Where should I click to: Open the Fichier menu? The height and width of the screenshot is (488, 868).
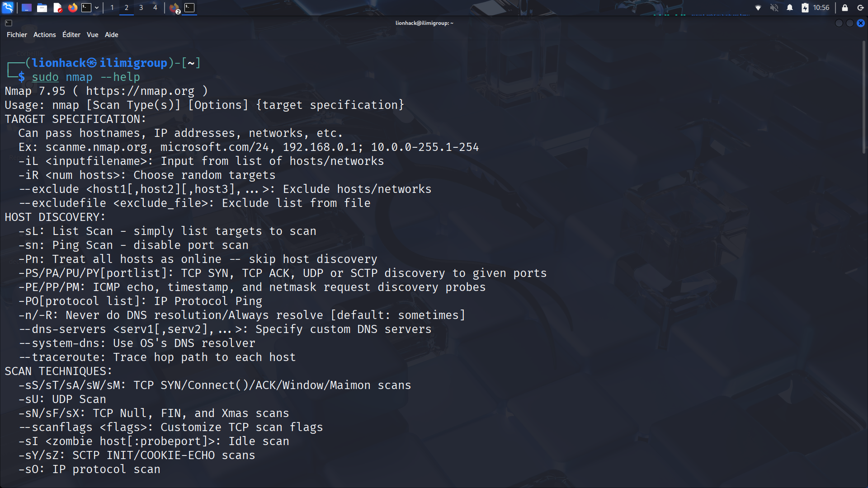[x=17, y=35]
